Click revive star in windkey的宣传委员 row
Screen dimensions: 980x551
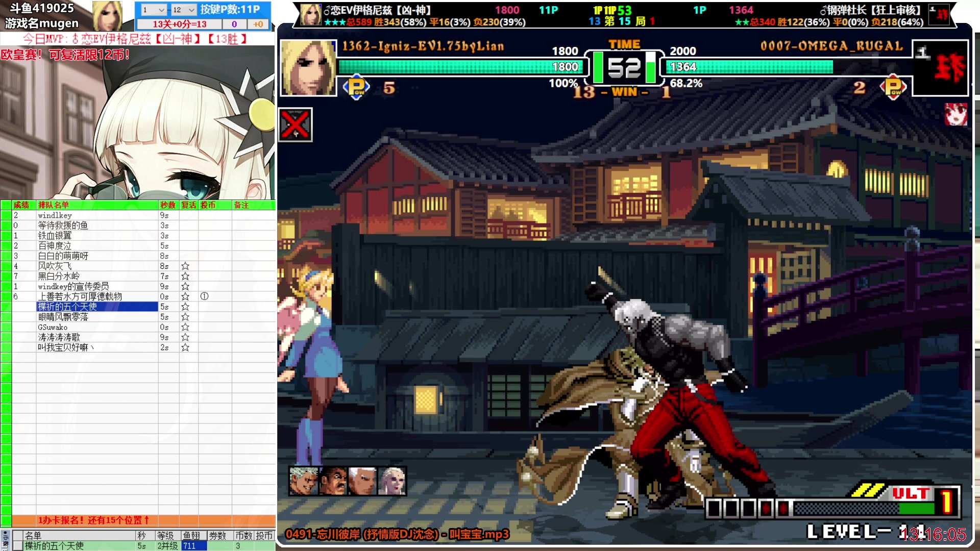(x=185, y=287)
